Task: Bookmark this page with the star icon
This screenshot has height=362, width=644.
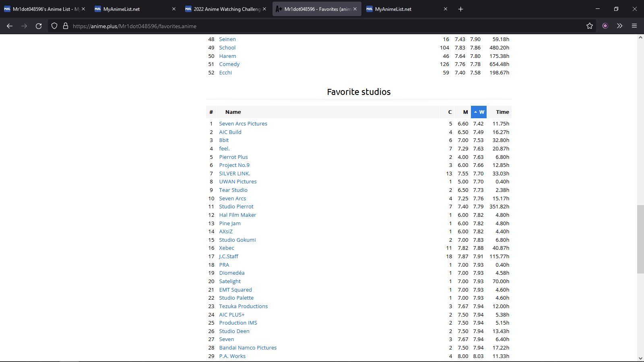Action: (x=590, y=26)
